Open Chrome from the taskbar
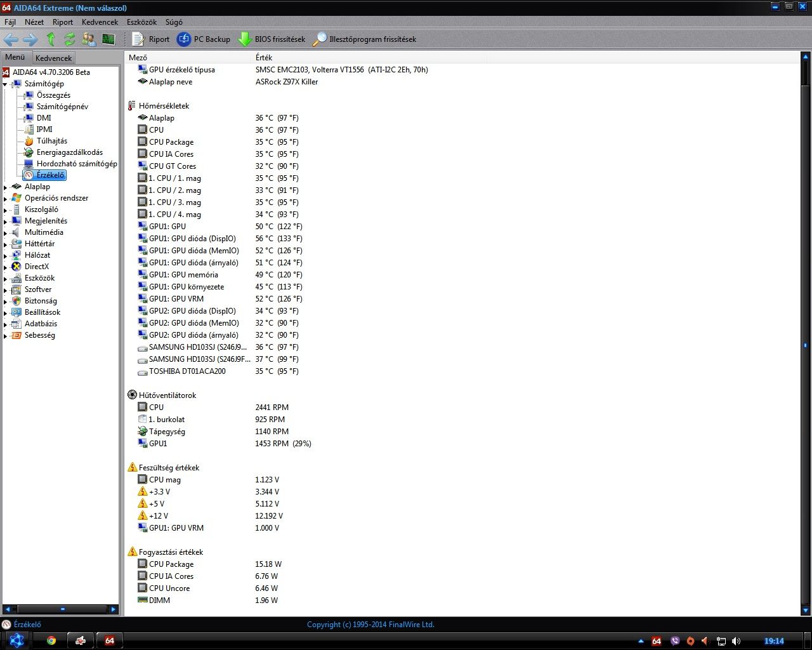Image resolution: width=812 pixels, height=650 pixels. pyautogui.click(x=51, y=640)
